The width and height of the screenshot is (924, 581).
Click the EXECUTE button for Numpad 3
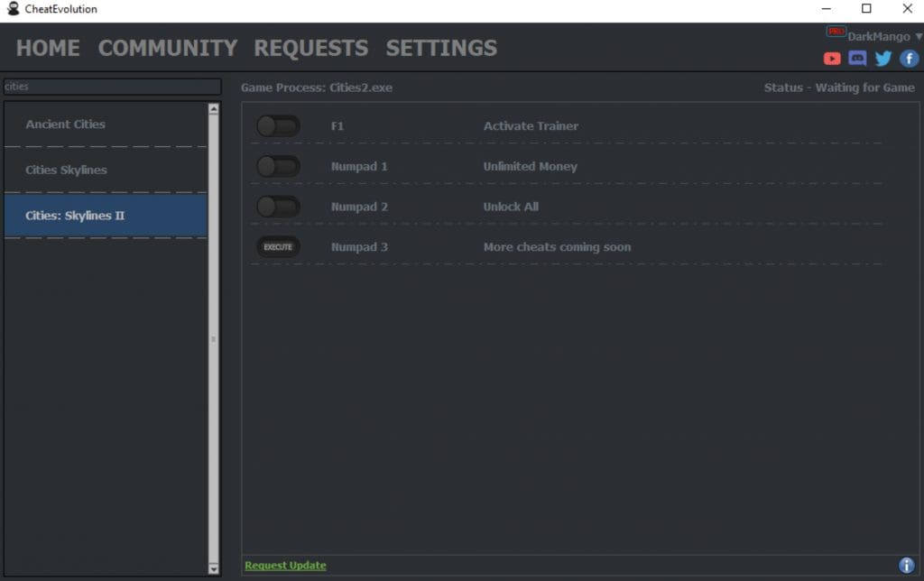pos(278,247)
